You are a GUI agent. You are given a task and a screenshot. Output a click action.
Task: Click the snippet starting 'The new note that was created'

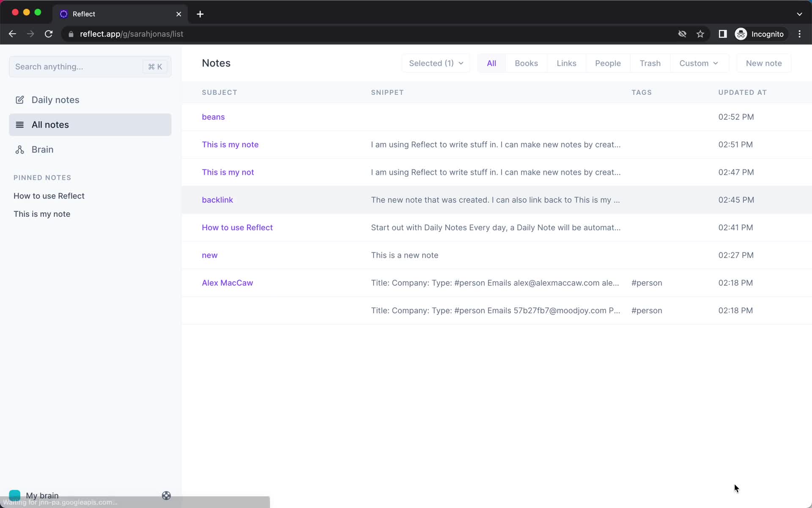tap(495, 200)
